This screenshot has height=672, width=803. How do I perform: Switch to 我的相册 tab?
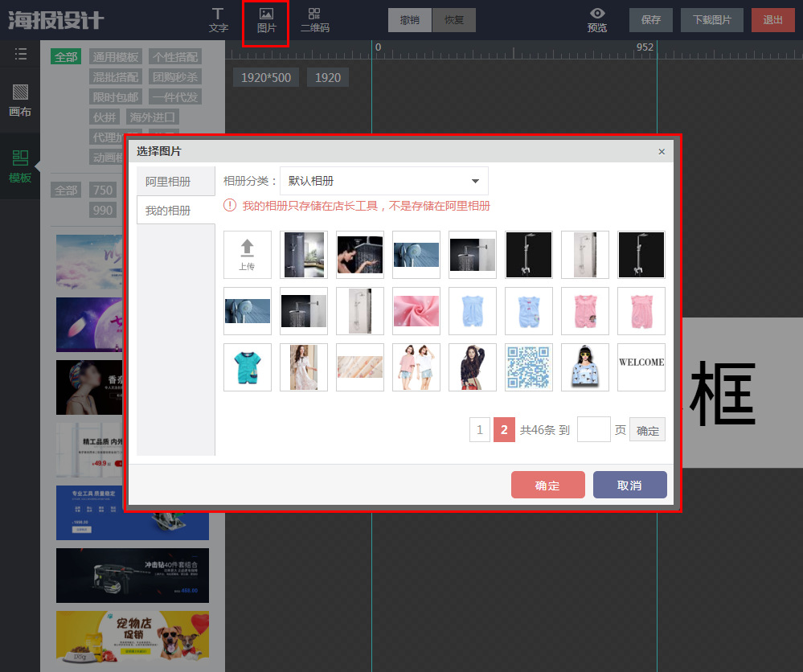(176, 211)
